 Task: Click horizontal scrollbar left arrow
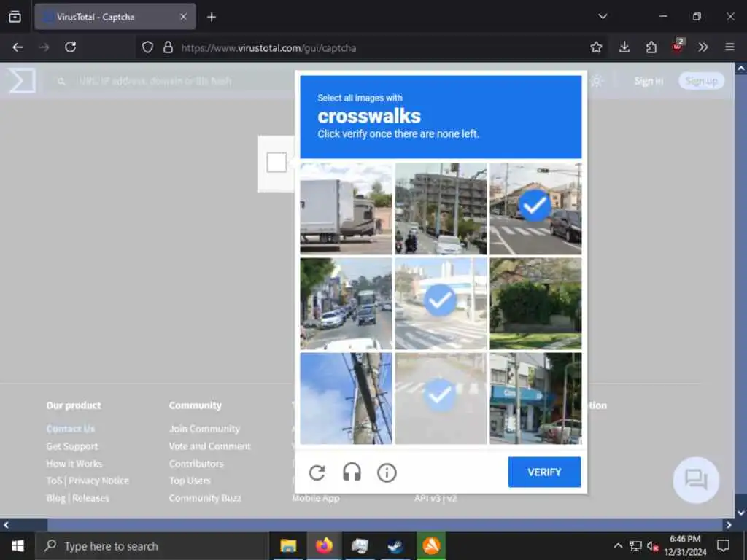(x=6, y=525)
